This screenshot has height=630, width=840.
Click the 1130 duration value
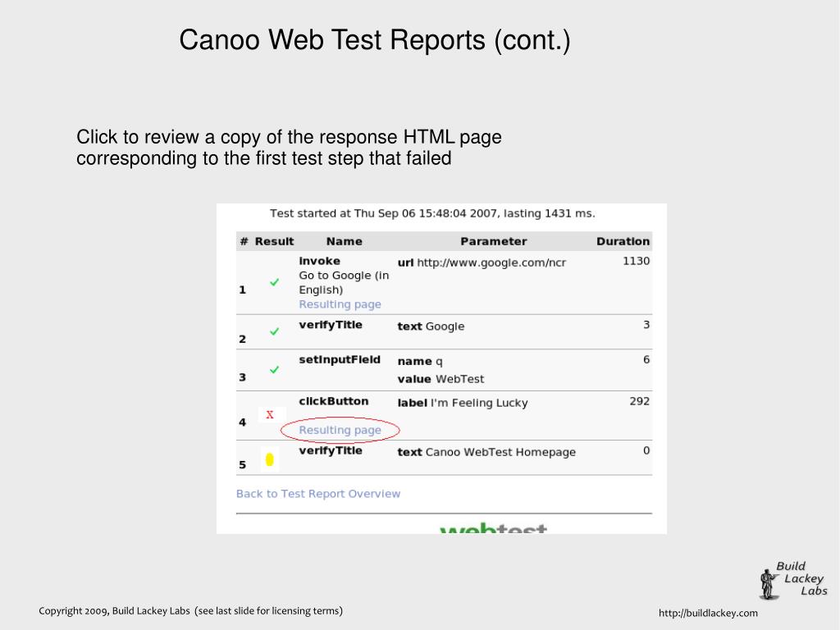pos(636,261)
